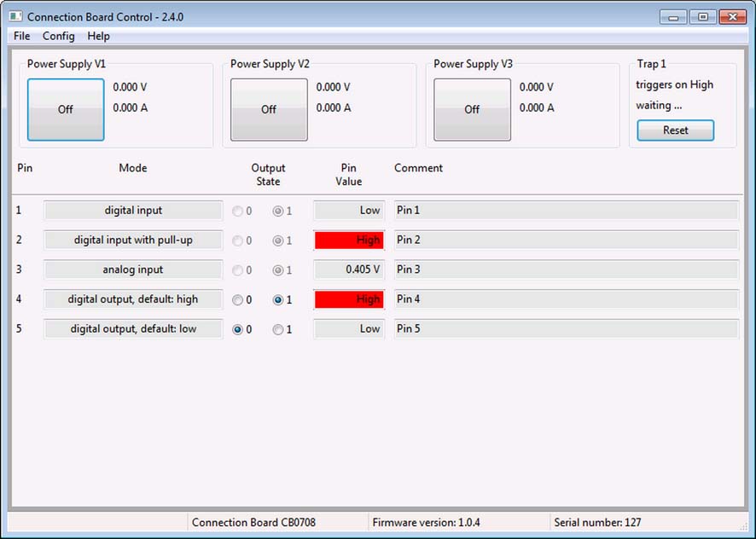The height and width of the screenshot is (539, 756).
Task: Open the mode selector for Pin 1
Action: tap(132, 210)
